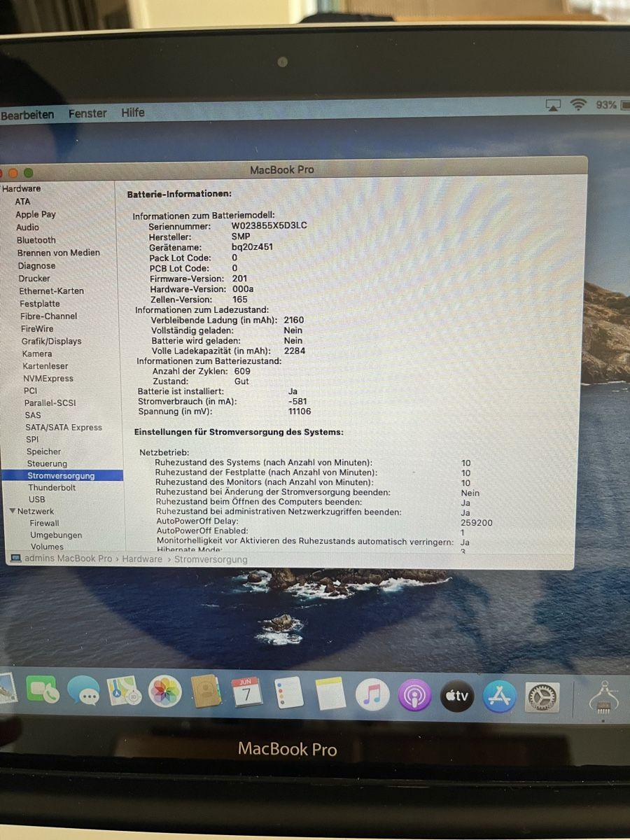The image size is (630, 840).
Task: Select SAS in sidebar
Action: click(x=33, y=415)
